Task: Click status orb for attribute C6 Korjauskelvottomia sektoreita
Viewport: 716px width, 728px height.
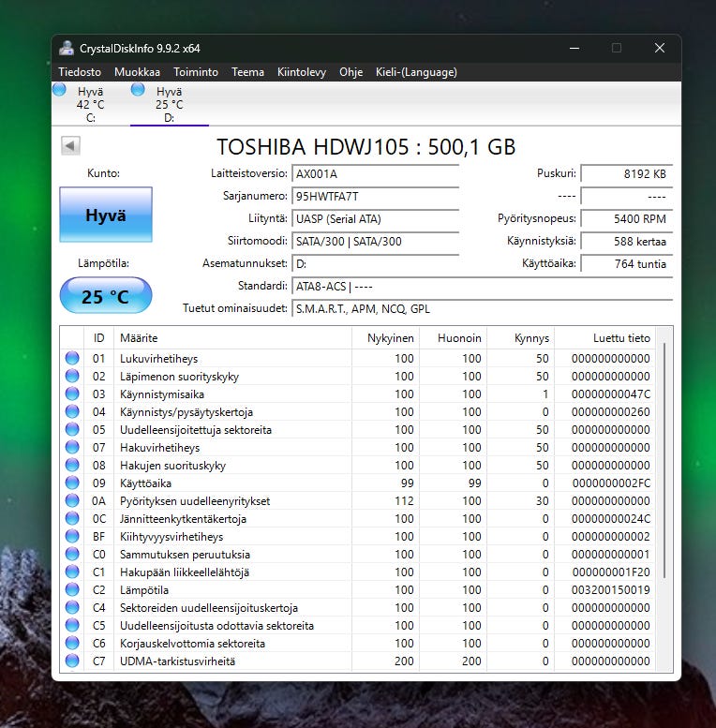Action: [x=72, y=643]
